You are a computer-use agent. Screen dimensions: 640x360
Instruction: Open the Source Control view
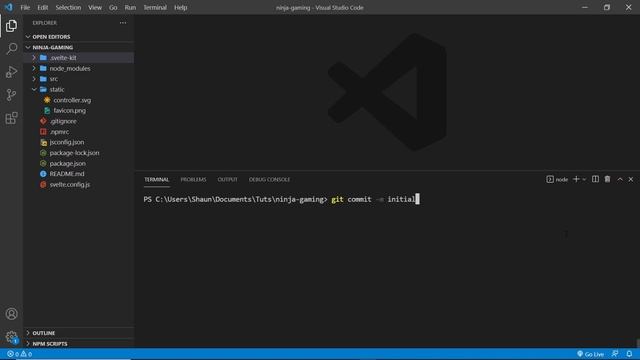tap(11, 95)
